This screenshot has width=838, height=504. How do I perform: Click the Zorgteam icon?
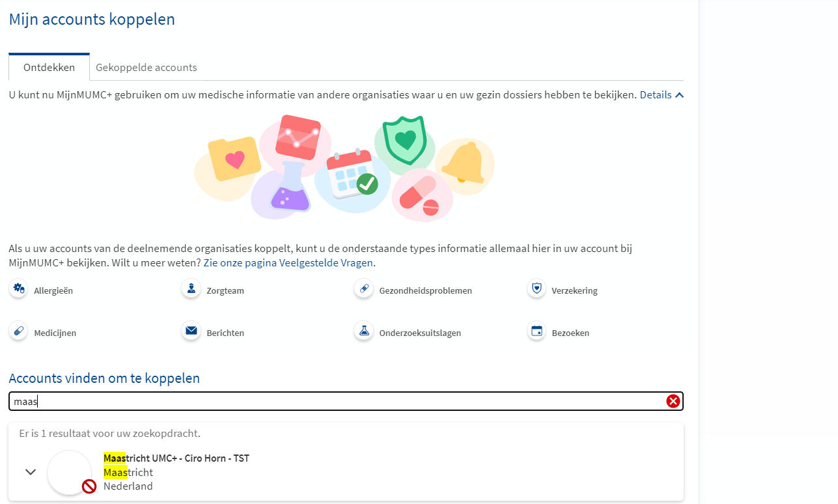[191, 288]
